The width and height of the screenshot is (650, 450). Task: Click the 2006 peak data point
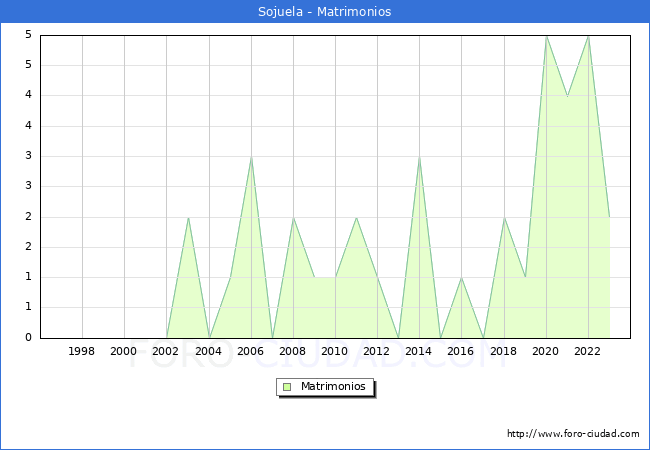coord(251,156)
